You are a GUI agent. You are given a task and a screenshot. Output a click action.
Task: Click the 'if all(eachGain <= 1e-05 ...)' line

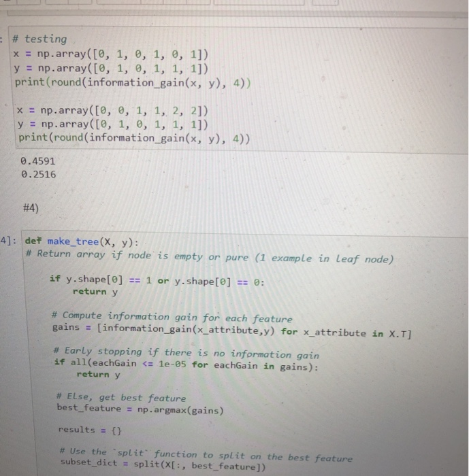186,364
